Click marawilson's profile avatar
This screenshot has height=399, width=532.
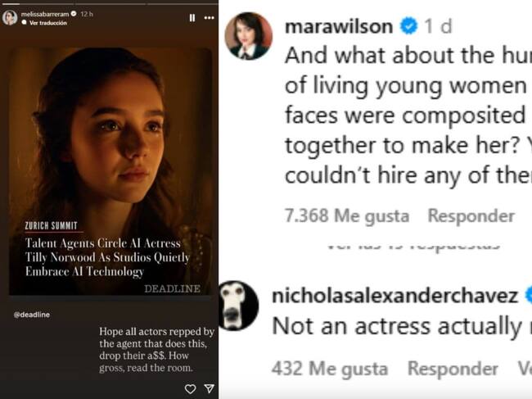pyautogui.click(x=248, y=36)
